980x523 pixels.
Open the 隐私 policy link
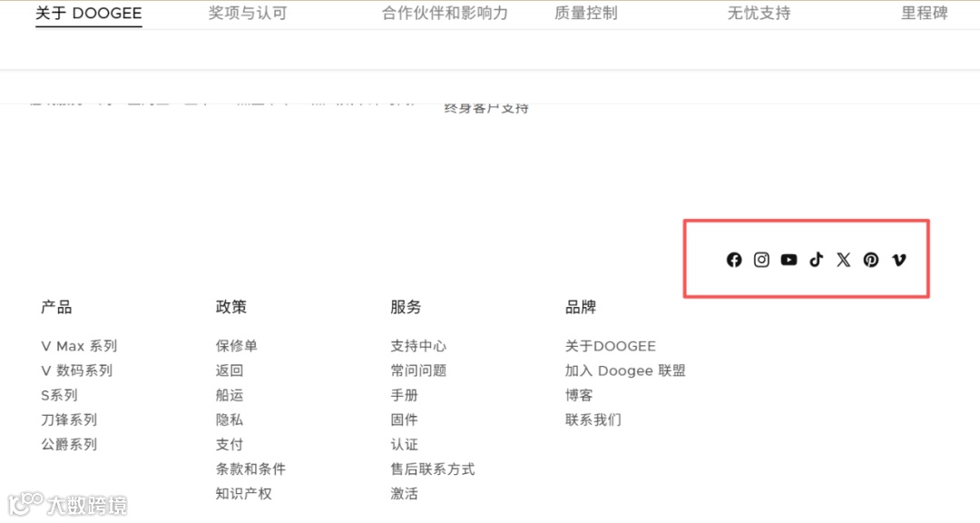click(x=230, y=419)
